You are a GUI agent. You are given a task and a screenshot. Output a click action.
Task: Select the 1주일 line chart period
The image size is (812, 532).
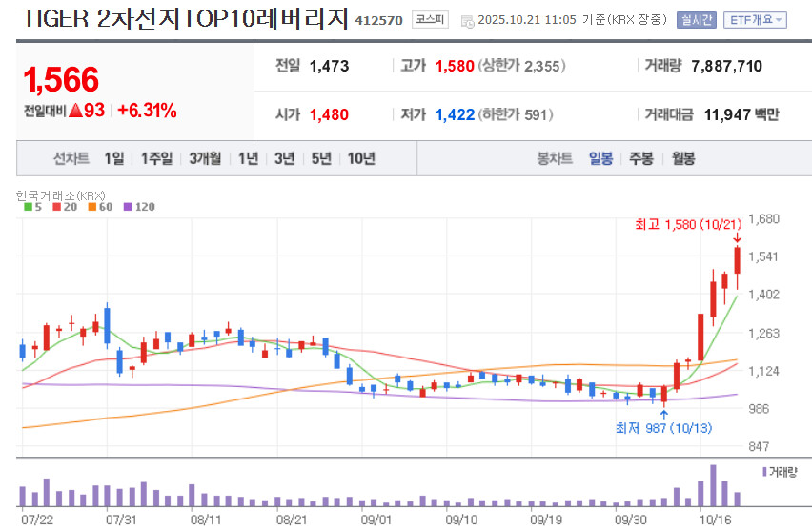click(156, 158)
